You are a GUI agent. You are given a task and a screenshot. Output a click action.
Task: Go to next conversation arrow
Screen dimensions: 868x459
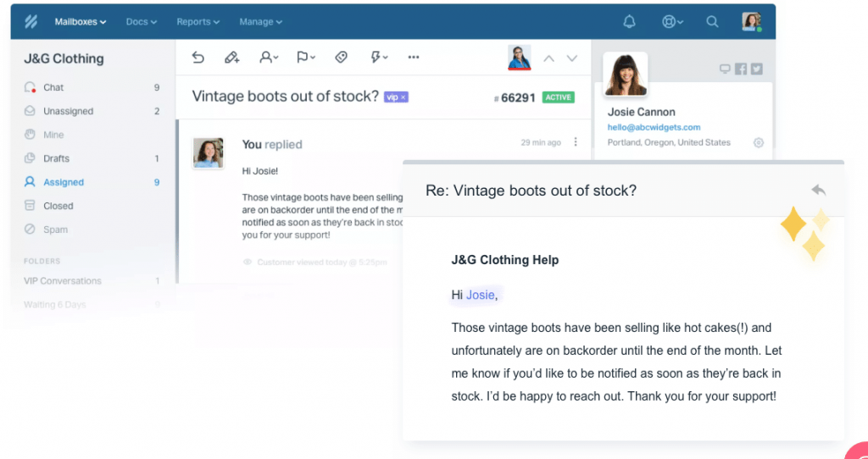pos(572,58)
